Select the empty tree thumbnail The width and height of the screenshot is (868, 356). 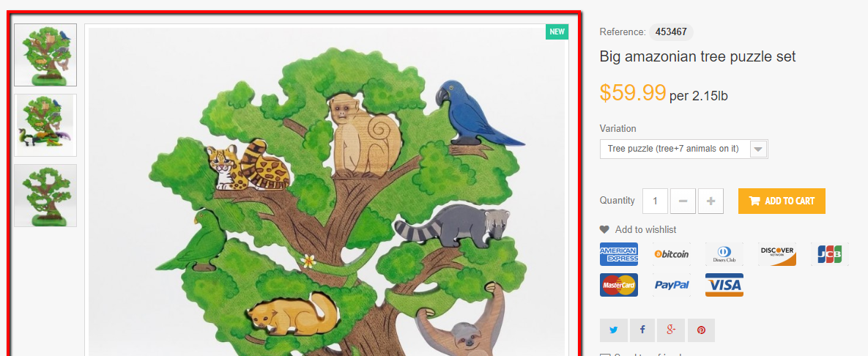coord(45,196)
